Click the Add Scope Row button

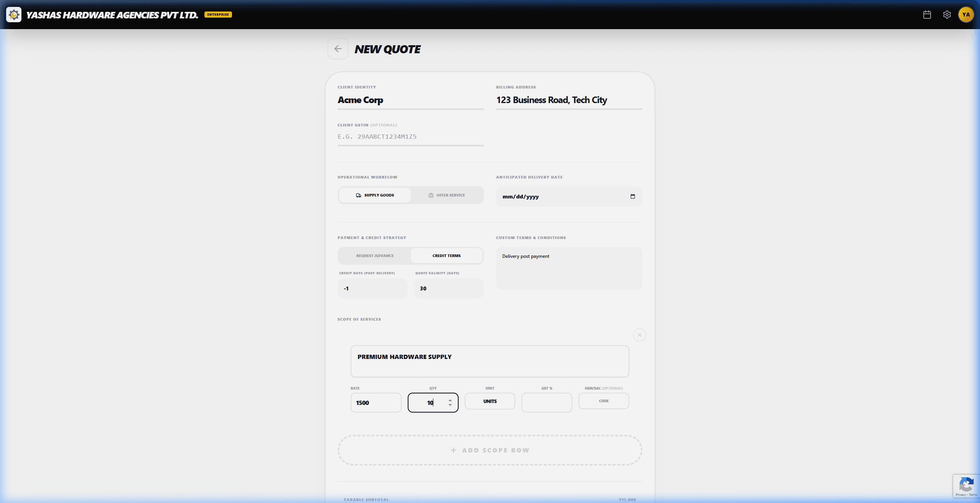490,450
